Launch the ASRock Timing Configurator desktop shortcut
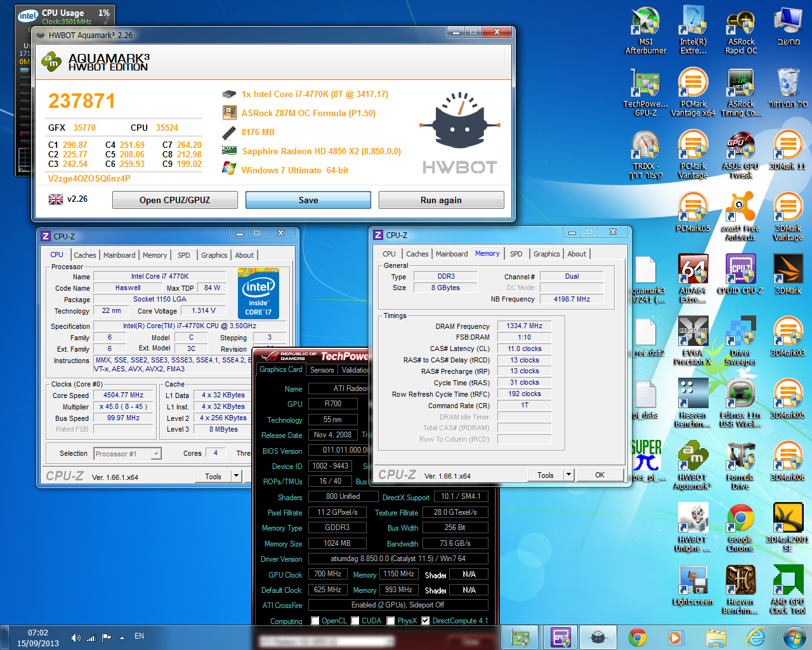The width and height of the screenshot is (812, 650). [741, 92]
